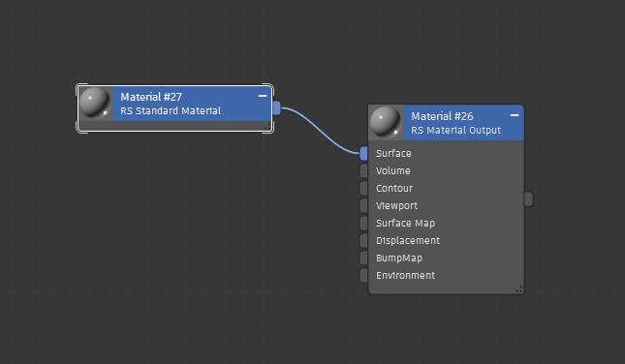Click the 'RS Standard Material' subtitle
Viewport: 625px width, 364px height.
pos(171,110)
